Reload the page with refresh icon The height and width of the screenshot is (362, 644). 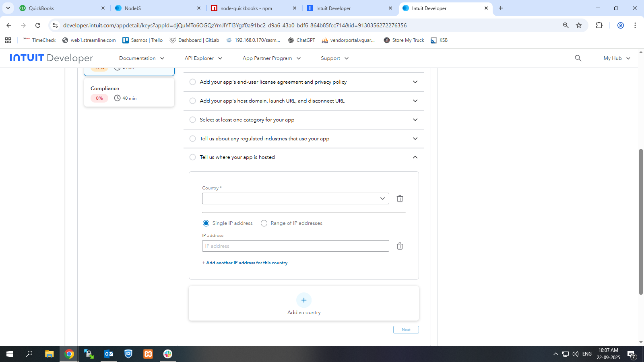38,25
